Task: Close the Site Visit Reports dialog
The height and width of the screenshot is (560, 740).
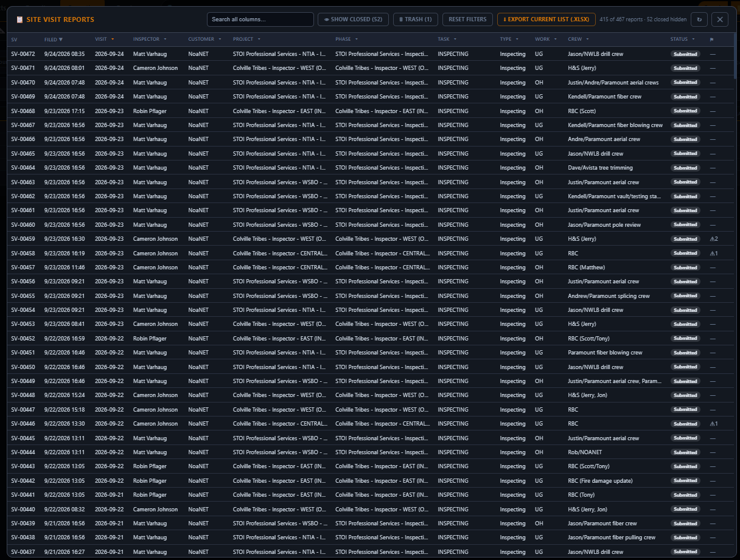Action: [720, 19]
